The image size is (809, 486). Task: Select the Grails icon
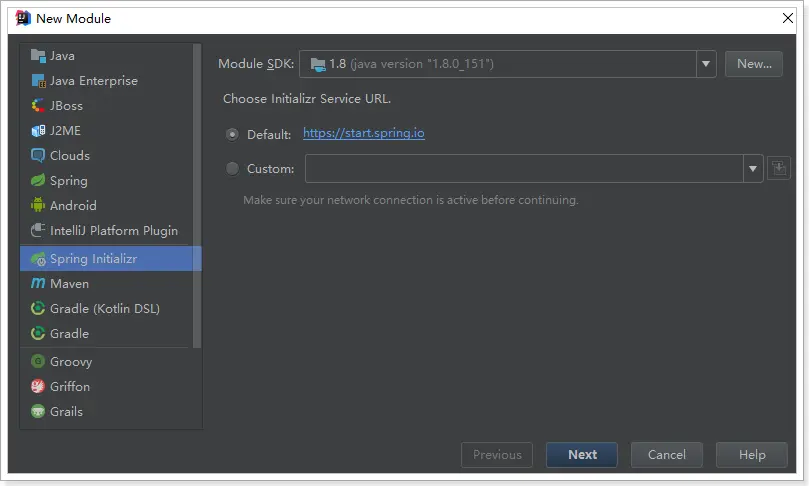[39, 412]
